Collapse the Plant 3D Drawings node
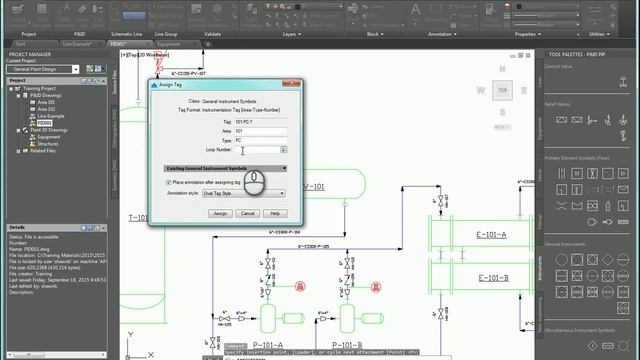640x360 pixels. click(x=18, y=130)
